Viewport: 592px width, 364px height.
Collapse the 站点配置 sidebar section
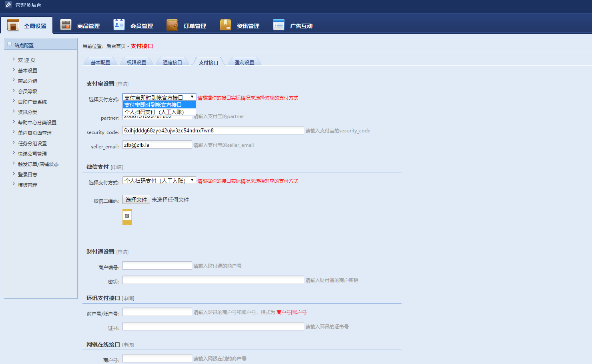tap(9, 44)
